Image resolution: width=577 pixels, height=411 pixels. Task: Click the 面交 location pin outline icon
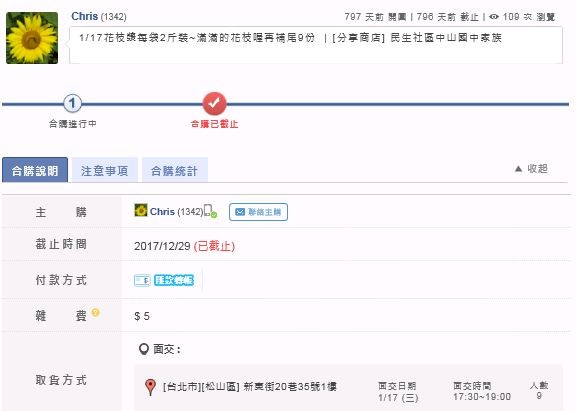pos(144,349)
